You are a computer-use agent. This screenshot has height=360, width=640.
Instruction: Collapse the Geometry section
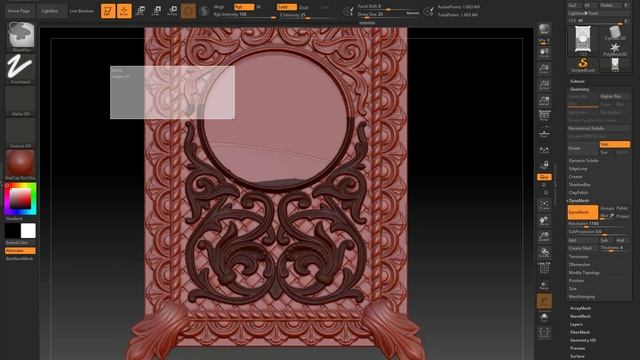pos(580,89)
